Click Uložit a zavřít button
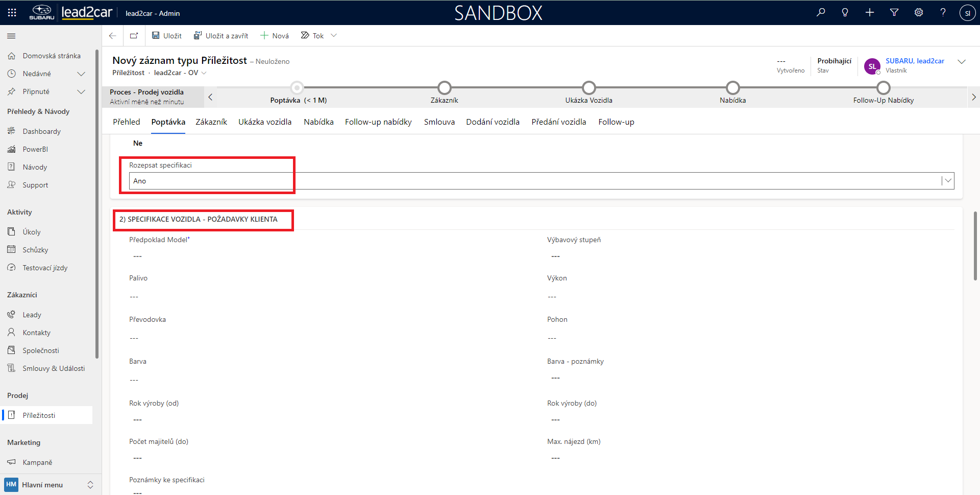This screenshot has width=980, height=495. pos(221,36)
